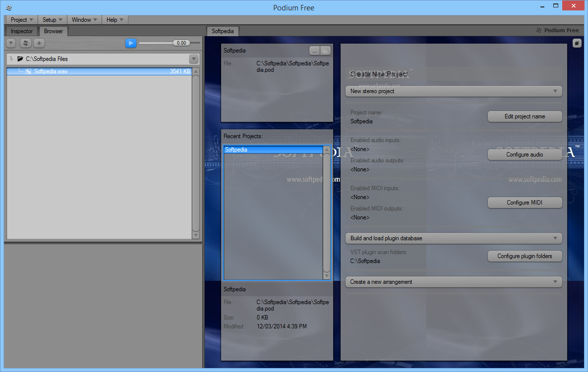Open the browser options arrow button
The width and height of the screenshot is (588, 372).
11,43
